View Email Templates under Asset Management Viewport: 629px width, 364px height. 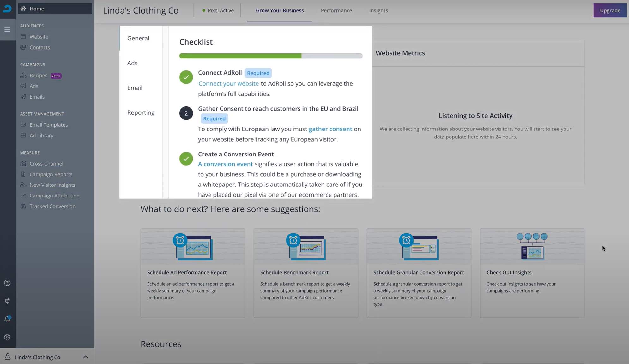click(49, 124)
